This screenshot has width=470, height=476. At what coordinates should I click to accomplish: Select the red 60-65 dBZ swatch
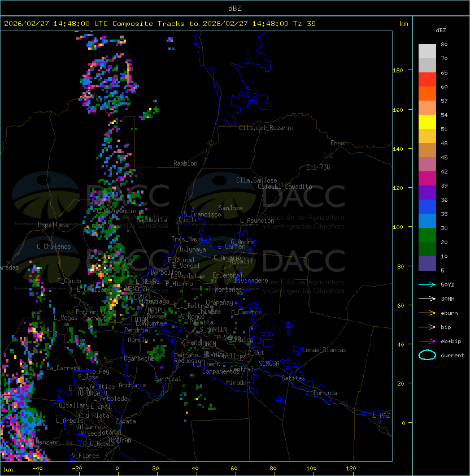coord(427,80)
